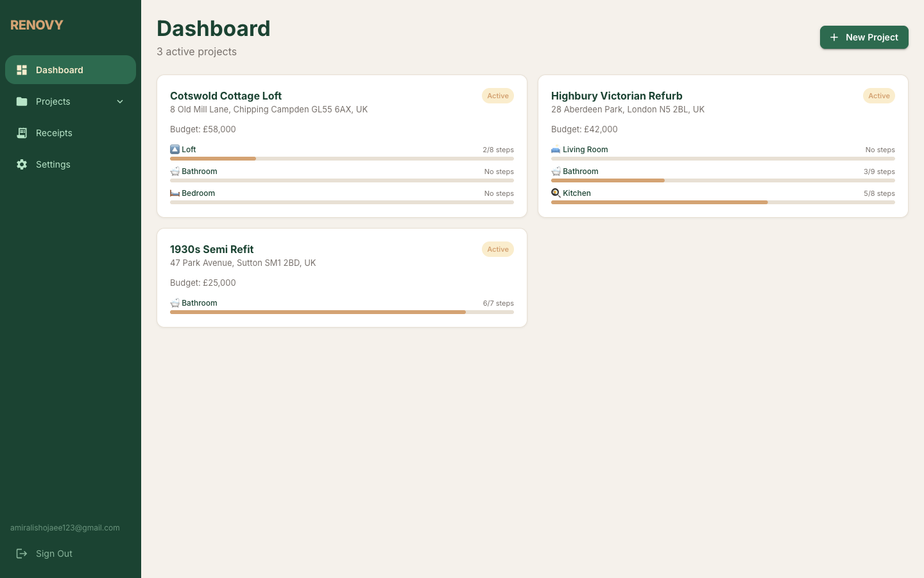924x578 pixels.
Task: Select the couch icon next to Living Room
Action: click(556, 150)
